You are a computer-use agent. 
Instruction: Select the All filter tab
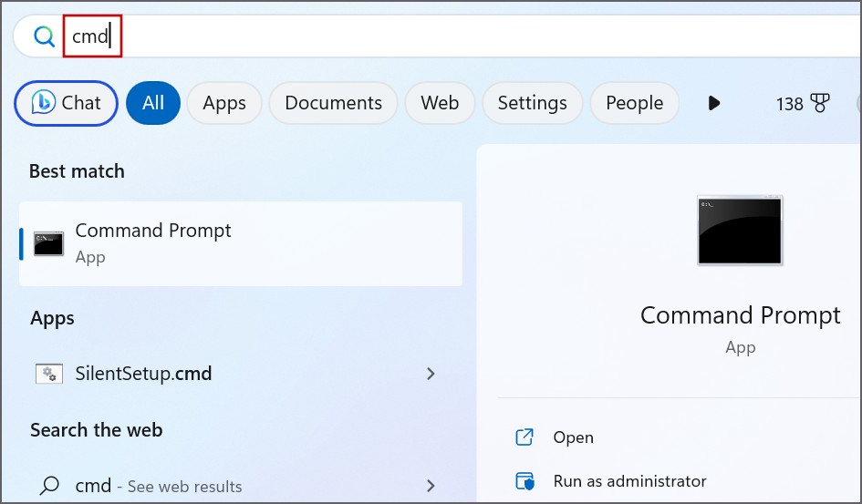coord(153,103)
